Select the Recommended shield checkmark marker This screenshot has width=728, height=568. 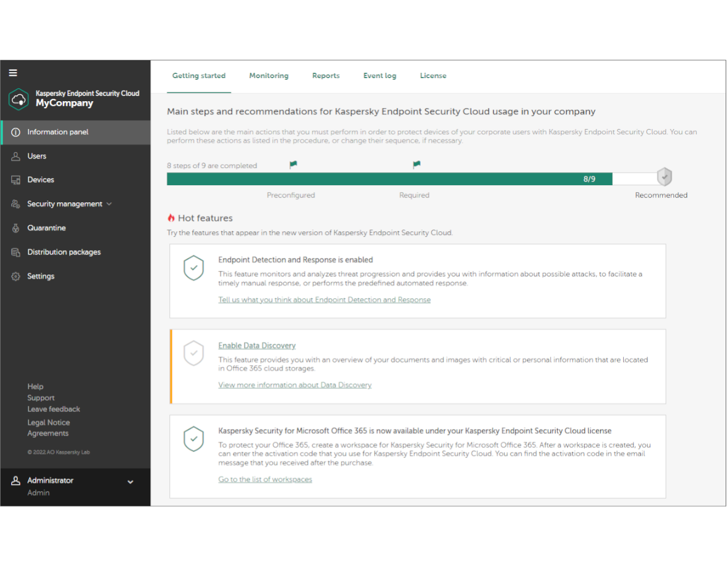[664, 176]
